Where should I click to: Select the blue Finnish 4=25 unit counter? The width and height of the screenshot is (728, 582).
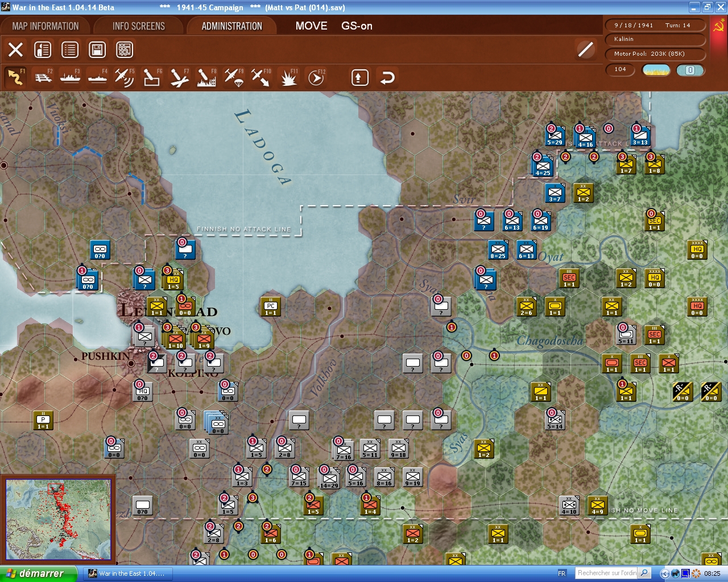(x=542, y=165)
